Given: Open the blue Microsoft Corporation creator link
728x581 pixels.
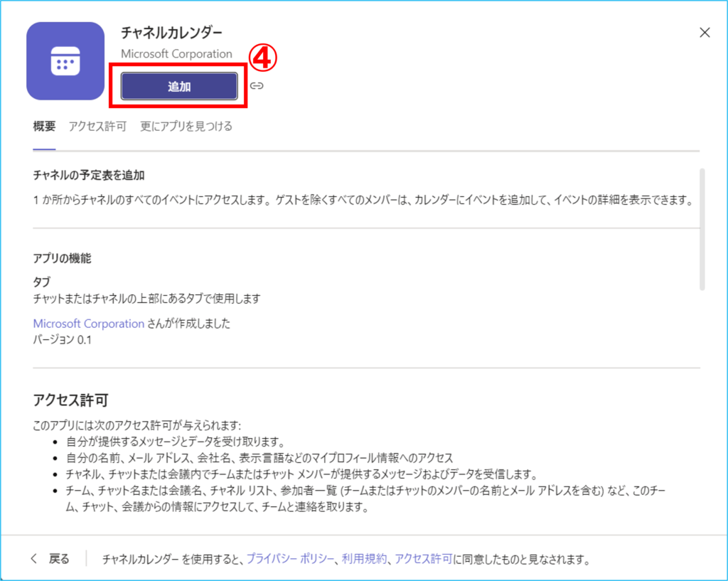Looking at the screenshot, I should click(x=89, y=324).
